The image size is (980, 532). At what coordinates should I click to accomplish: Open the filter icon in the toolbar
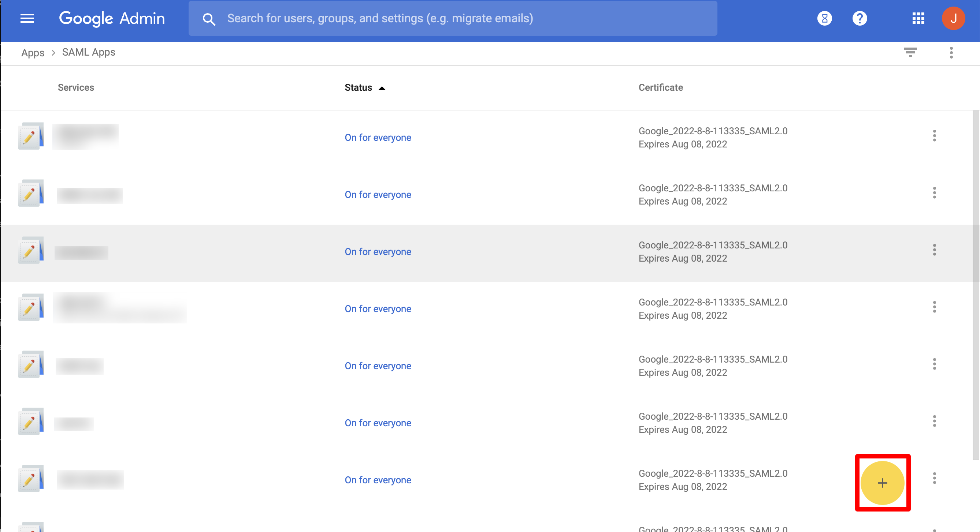[x=910, y=52]
